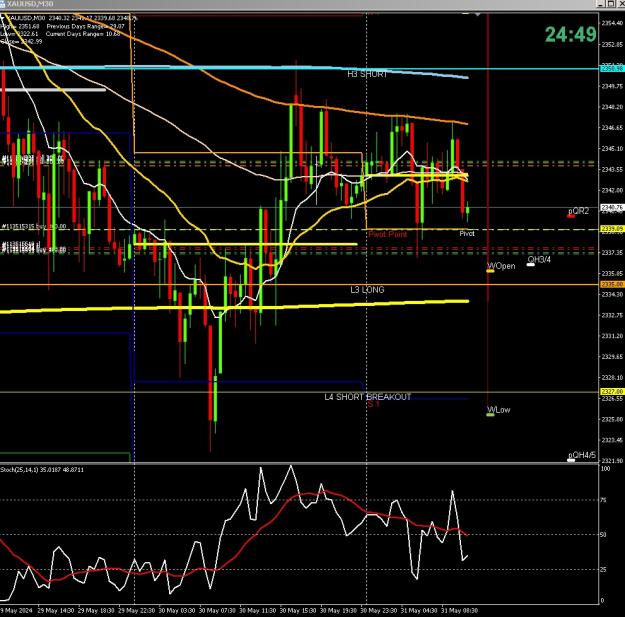Click the 75 level on Stochastic scale
625x617 pixels.
click(603, 500)
